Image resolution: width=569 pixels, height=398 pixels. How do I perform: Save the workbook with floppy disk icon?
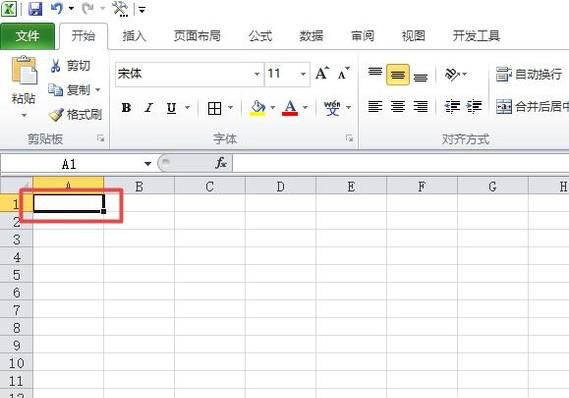click(x=35, y=9)
